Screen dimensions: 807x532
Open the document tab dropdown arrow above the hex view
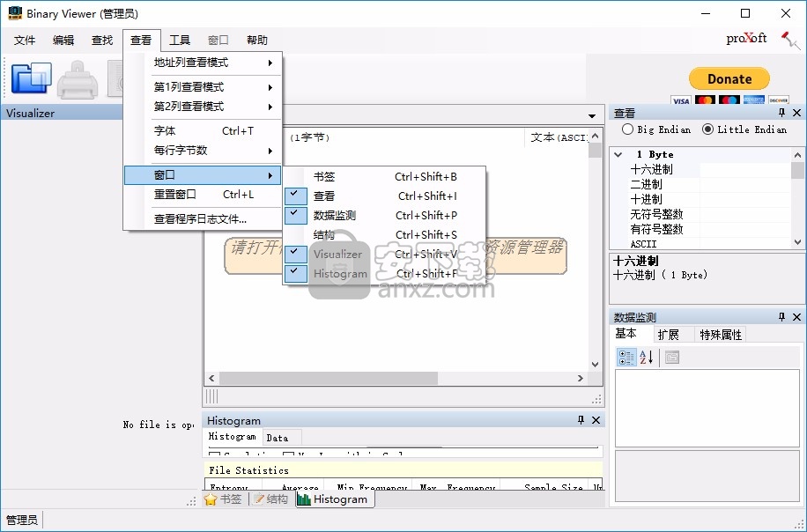(592, 115)
